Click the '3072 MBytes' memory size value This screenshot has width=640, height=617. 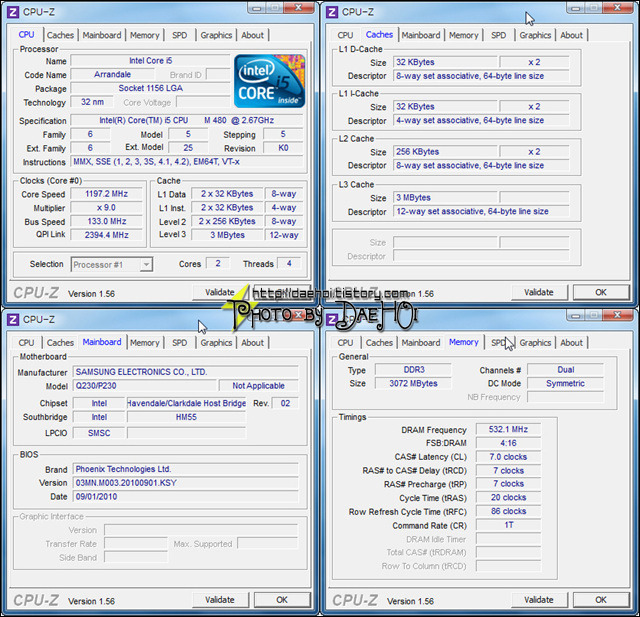413,384
